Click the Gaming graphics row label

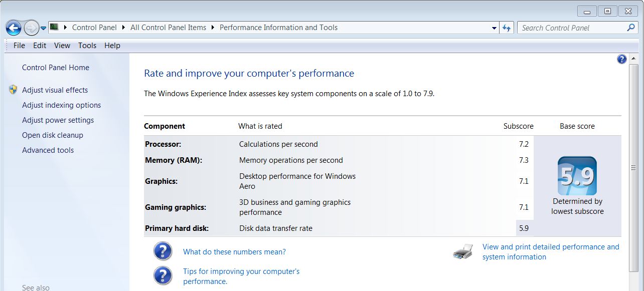click(x=176, y=207)
